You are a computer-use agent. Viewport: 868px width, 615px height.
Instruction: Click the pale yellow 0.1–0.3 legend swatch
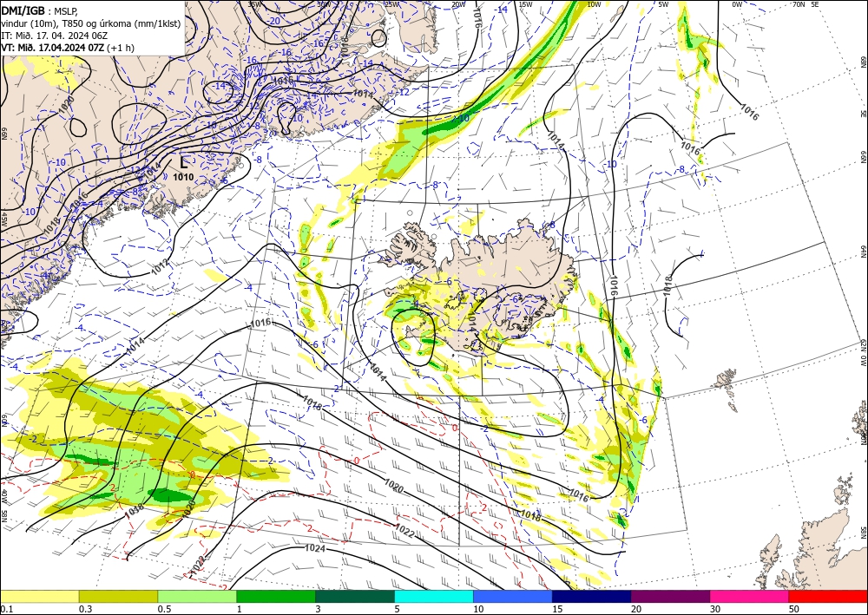(x=39, y=596)
